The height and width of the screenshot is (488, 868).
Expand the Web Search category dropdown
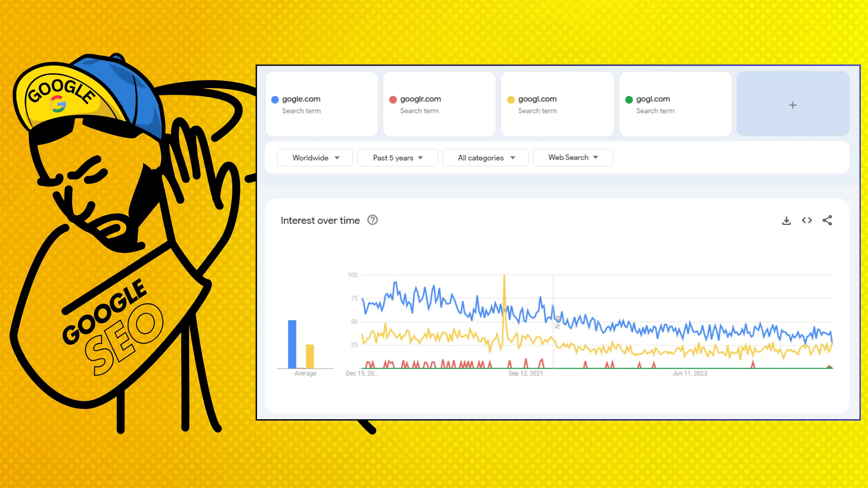click(x=572, y=157)
